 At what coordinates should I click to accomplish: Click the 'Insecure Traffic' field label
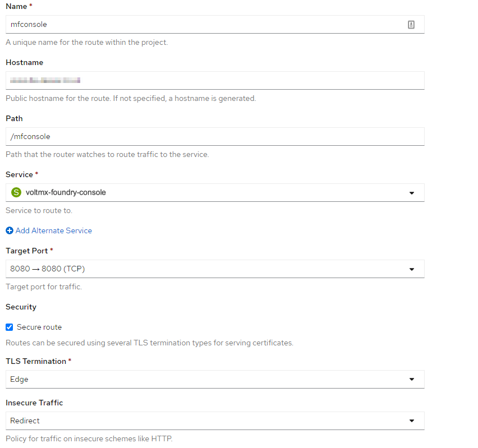[34, 403]
